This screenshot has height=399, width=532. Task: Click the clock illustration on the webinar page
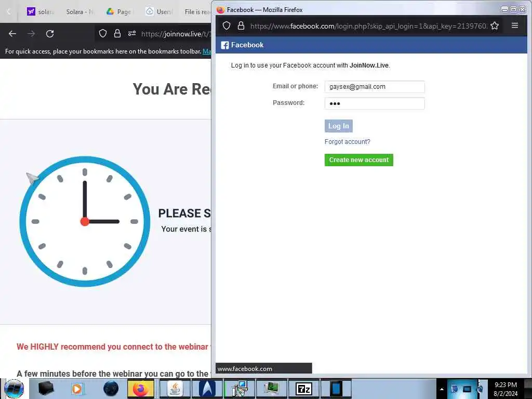[85, 221]
